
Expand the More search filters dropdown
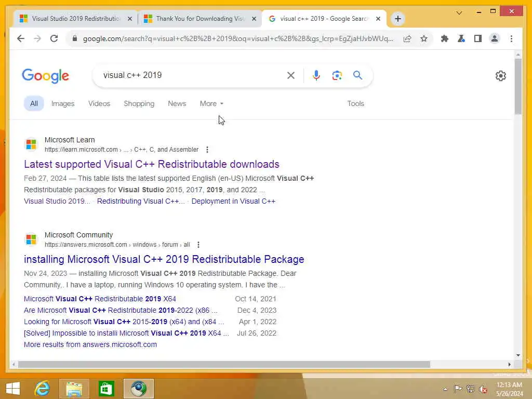[211, 103]
